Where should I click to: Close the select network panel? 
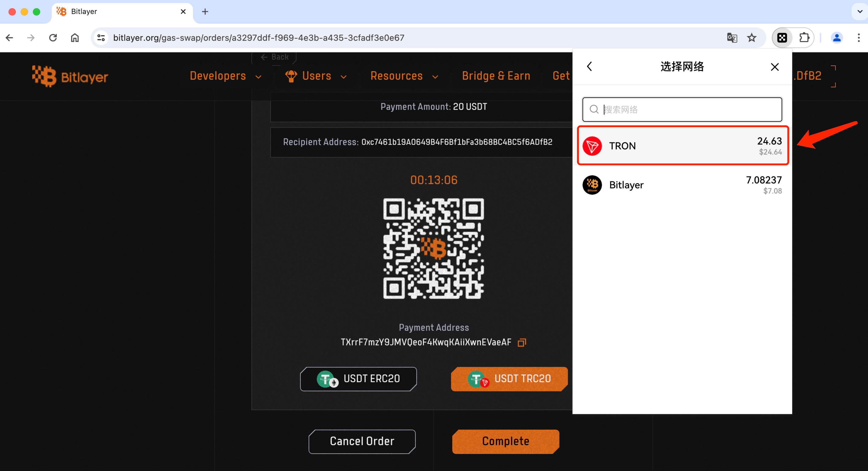[x=774, y=67]
